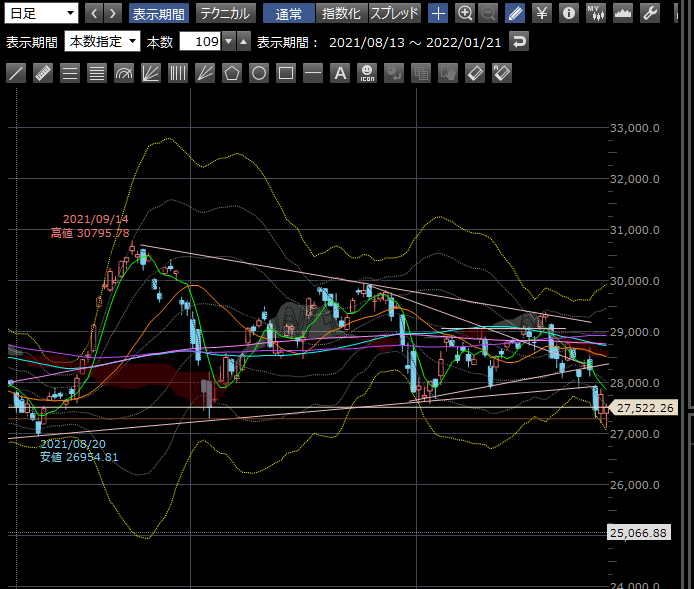
Task: Open settings with the wrench icon
Action: point(676,13)
